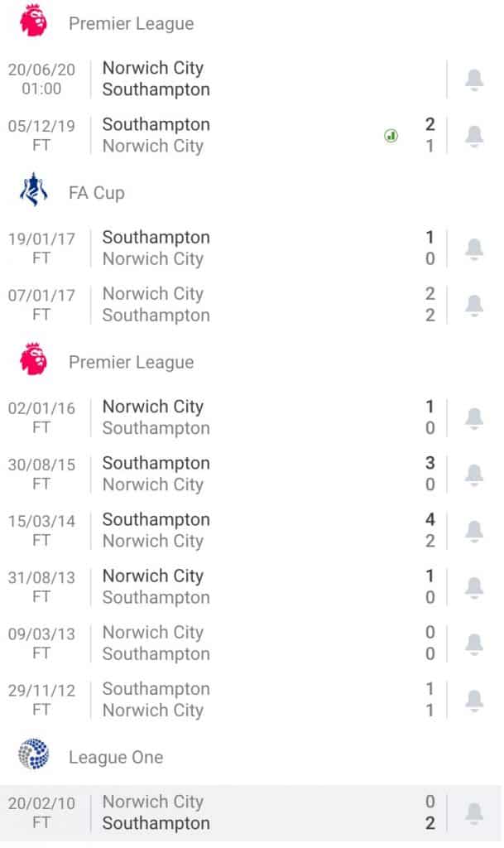Click the bell beside the 19/01/17 match

point(474,248)
